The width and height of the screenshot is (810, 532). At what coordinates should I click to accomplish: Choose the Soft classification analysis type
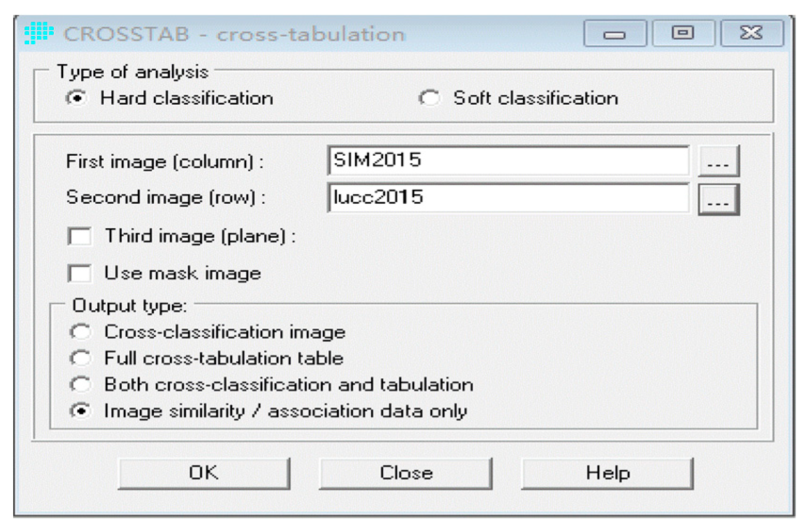429,98
